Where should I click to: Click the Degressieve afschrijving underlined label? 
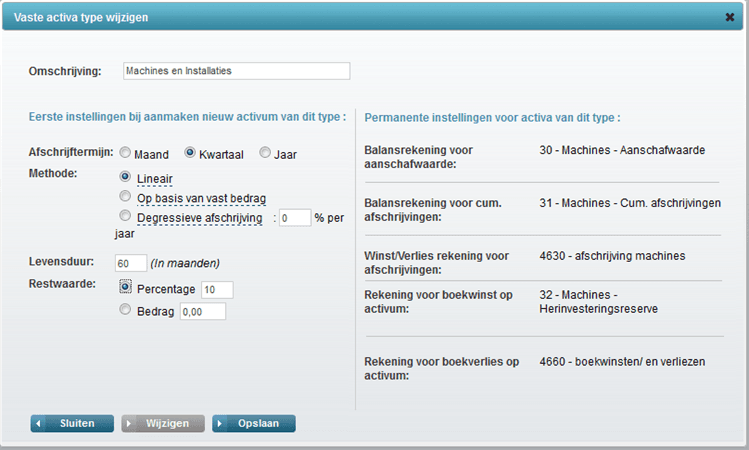[200, 218]
